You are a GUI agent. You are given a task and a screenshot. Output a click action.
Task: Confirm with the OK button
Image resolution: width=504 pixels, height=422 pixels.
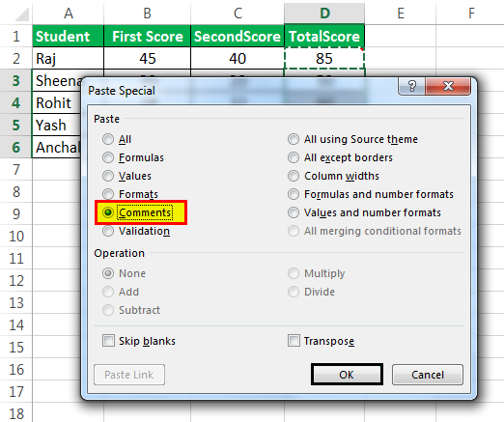347,375
